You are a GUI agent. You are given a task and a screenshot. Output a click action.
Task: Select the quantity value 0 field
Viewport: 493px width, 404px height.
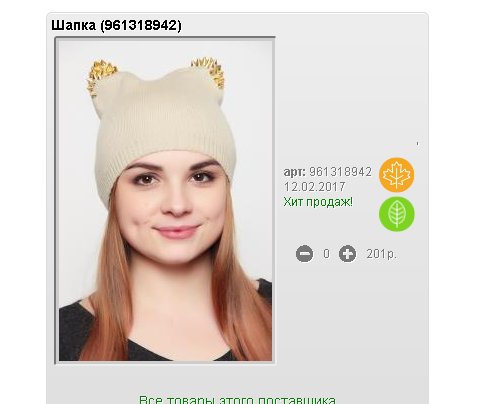[326, 254]
